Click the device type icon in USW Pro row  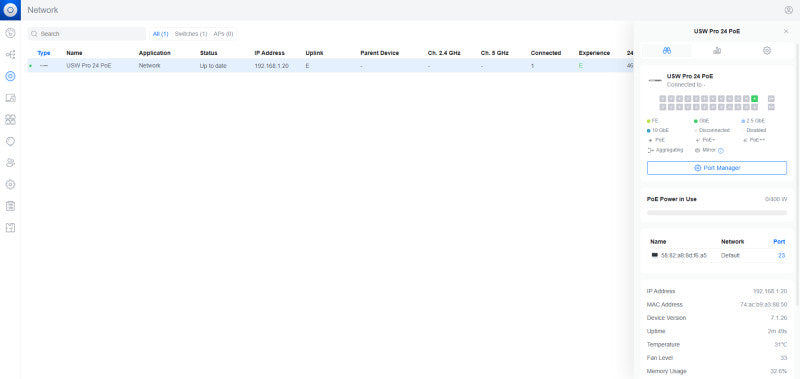pyautogui.click(x=44, y=66)
